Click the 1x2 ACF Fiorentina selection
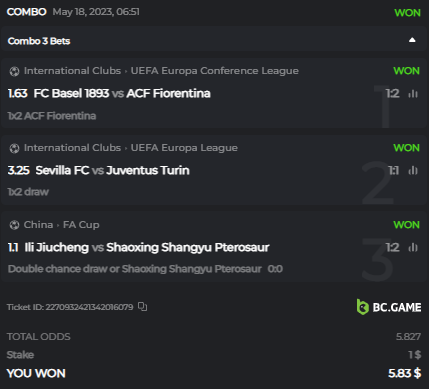The image size is (429, 389). pos(52,116)
